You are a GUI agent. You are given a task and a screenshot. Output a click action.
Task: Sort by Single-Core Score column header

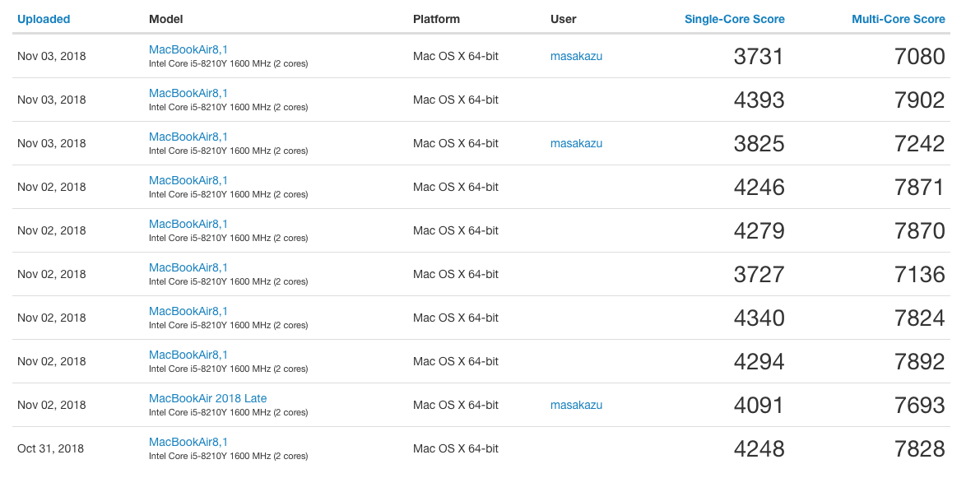point(734,19)
